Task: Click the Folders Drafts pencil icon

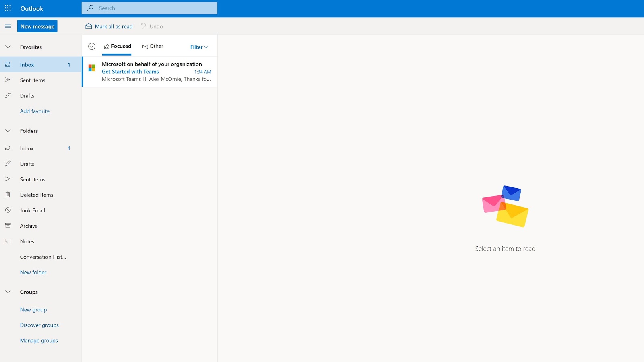Action: (x=8, y=164)
